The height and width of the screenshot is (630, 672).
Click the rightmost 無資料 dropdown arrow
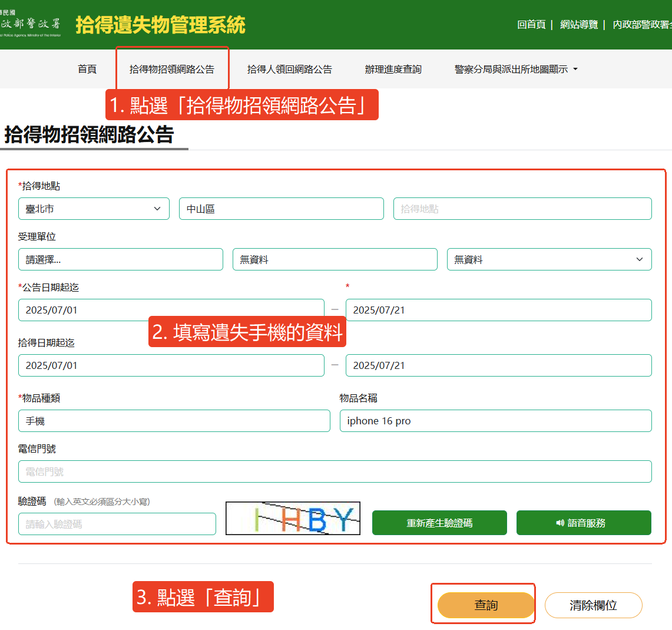[x=641, y=259]
